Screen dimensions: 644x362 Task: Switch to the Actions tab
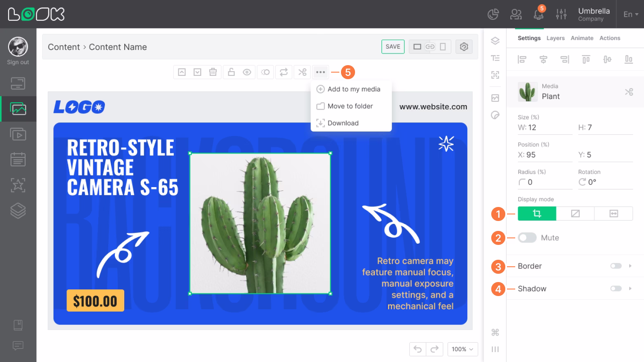[610, 38]
